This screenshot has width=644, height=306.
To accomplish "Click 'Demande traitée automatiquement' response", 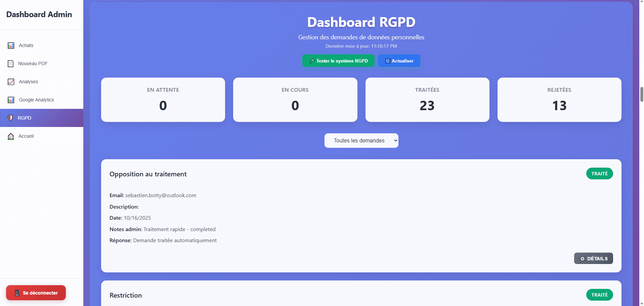I will pos(175,240).
